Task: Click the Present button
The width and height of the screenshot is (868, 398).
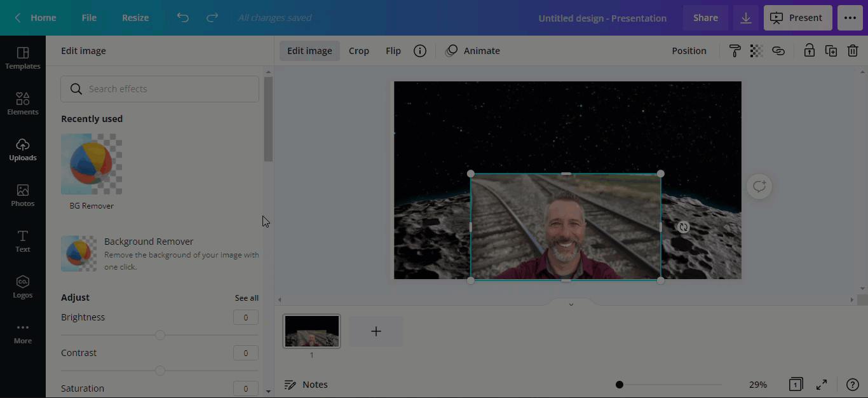Action: [x=797, y=18]
